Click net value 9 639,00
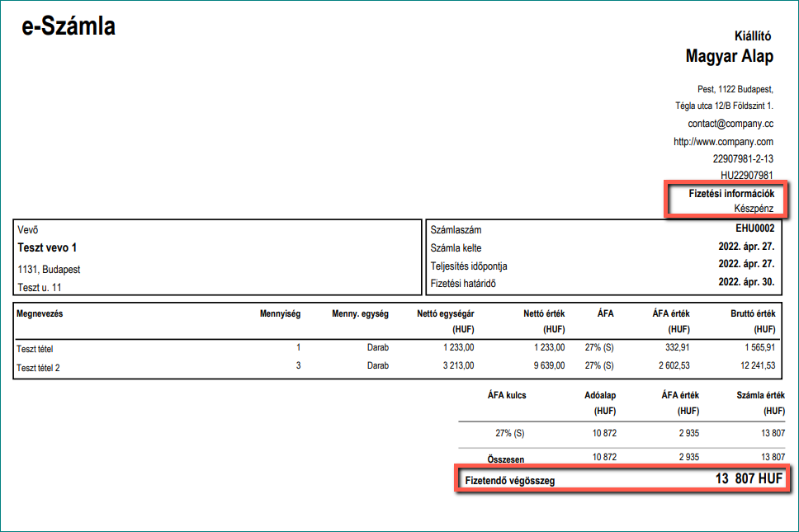Viewport: 799px width, 532px height. tap(549, 365)
